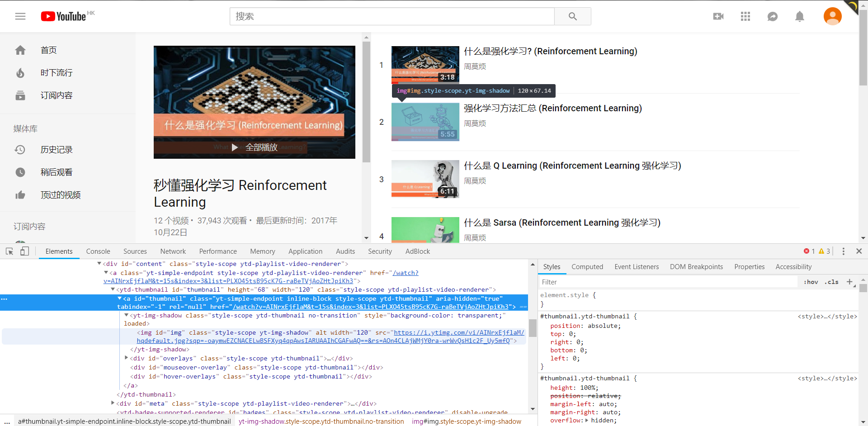Click the breadcrumb overflow ellipsis in DevTools
The width and height of the screenshot is (868, 426).
click(x=7, y=421)
